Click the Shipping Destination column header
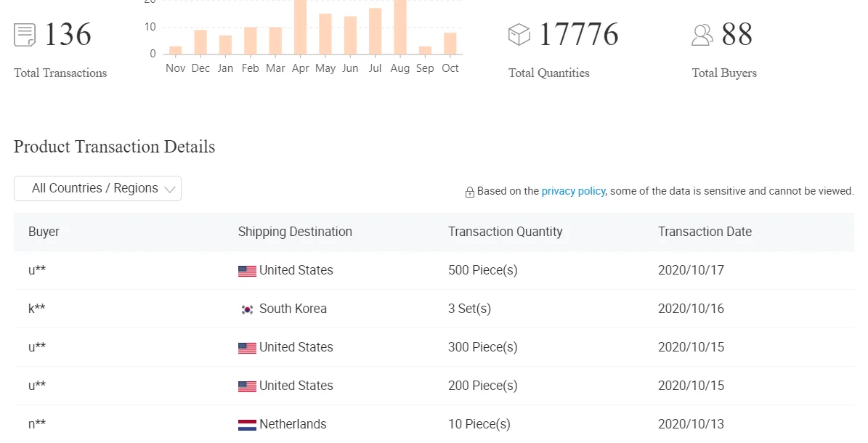868x443 pixels. [x=295, y=232]
